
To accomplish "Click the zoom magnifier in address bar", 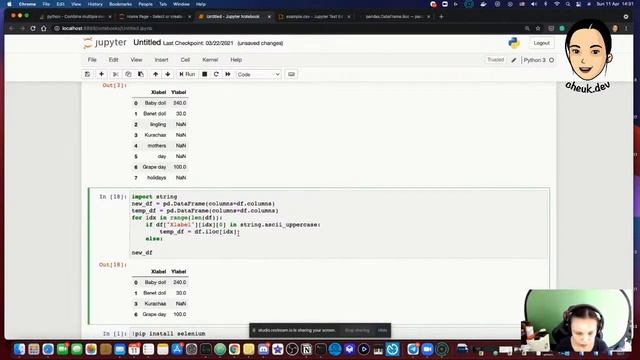I will 527,28.
